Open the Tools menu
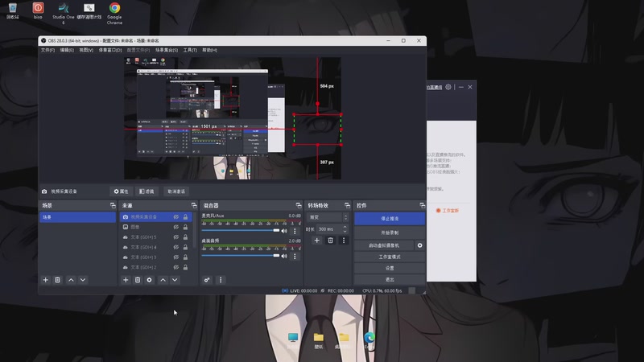The height and width of the screenshot is (362, 644). [x=190, y=50]
